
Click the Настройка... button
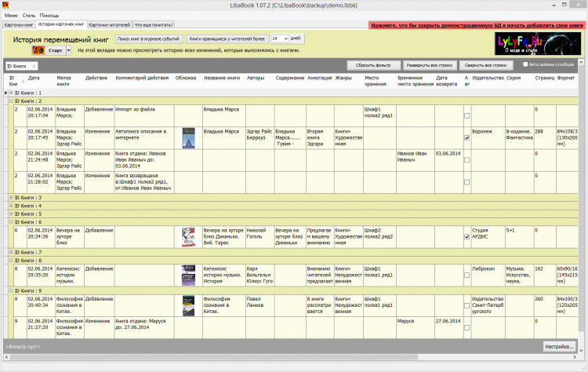point(559,346)
